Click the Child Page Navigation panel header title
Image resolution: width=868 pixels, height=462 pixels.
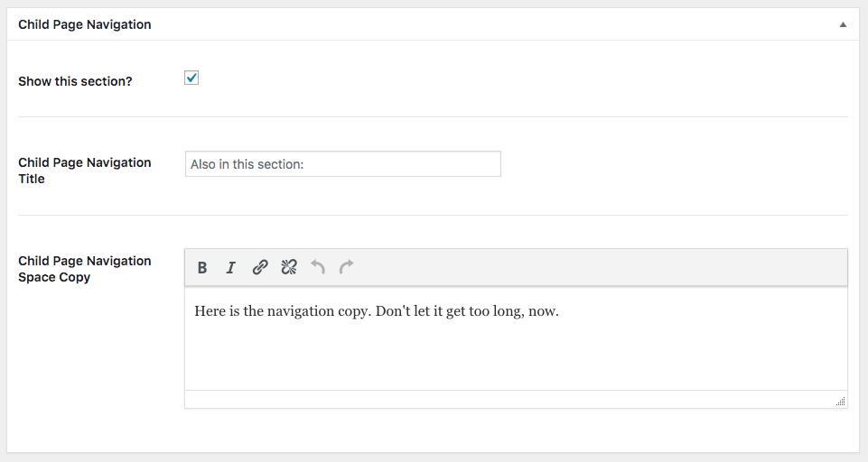coord(85,24)
